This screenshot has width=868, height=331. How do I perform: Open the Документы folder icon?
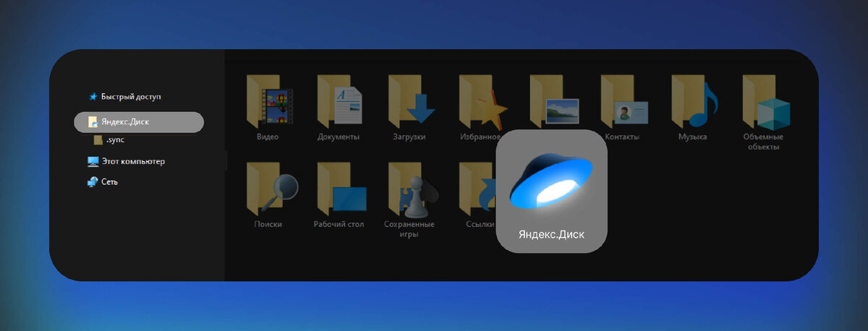[339, 100]
